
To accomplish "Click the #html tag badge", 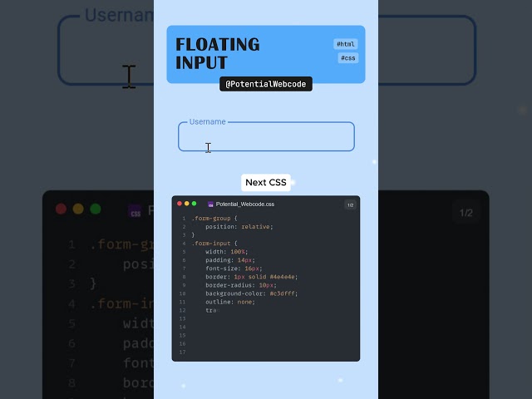I will [x=346, y=44].
